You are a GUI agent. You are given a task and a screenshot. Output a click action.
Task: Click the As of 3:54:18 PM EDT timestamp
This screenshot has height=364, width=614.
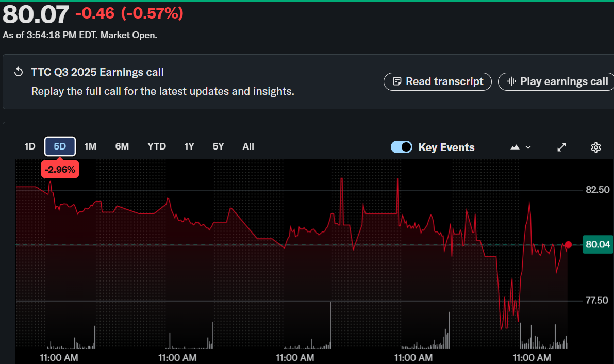(80, 35)
